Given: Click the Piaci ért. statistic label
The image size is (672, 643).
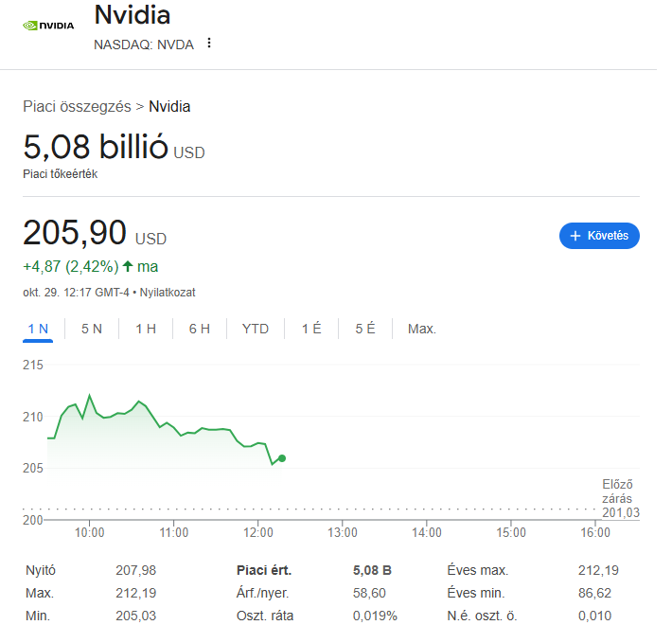Looking at the screenshot, I should click(263, 570).
